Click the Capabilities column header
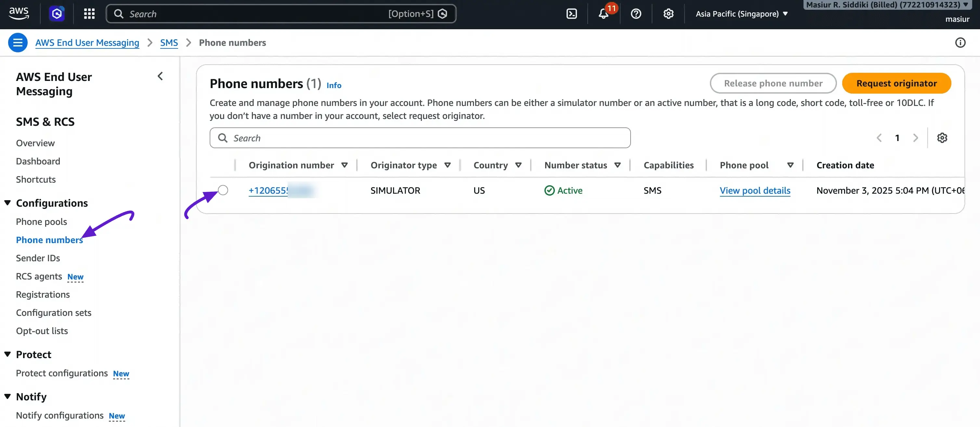This screenshot has width=980, height=427. click(x=668, y=165)
